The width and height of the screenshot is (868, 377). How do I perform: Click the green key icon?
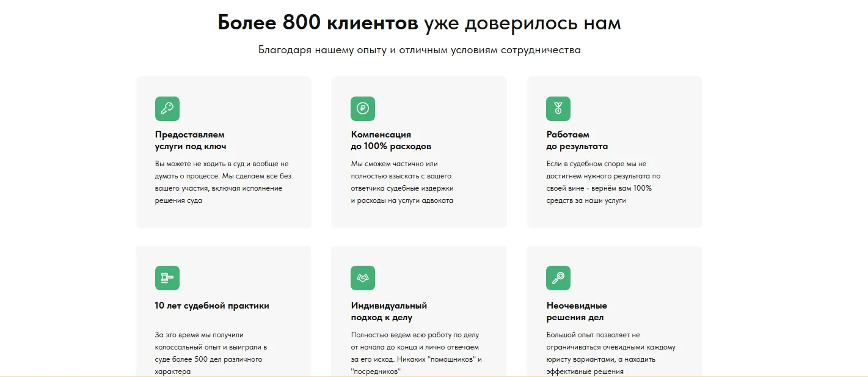tap(167, 109)
